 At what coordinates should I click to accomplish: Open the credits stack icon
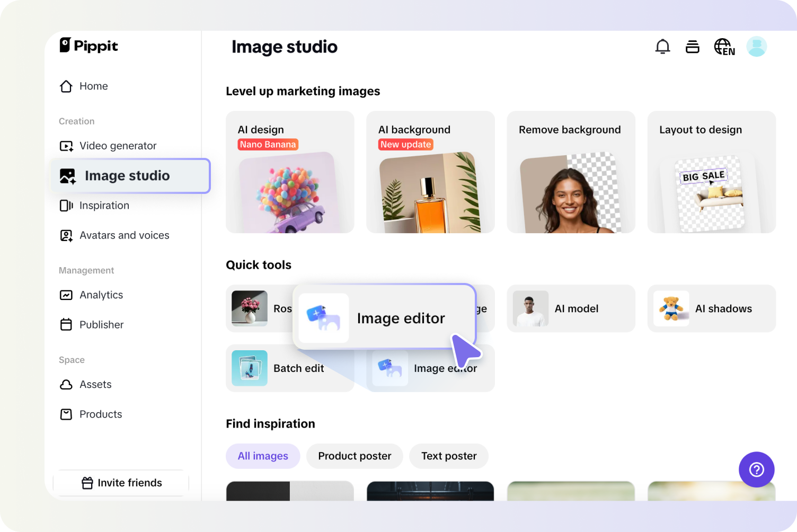tap(693, 47)
